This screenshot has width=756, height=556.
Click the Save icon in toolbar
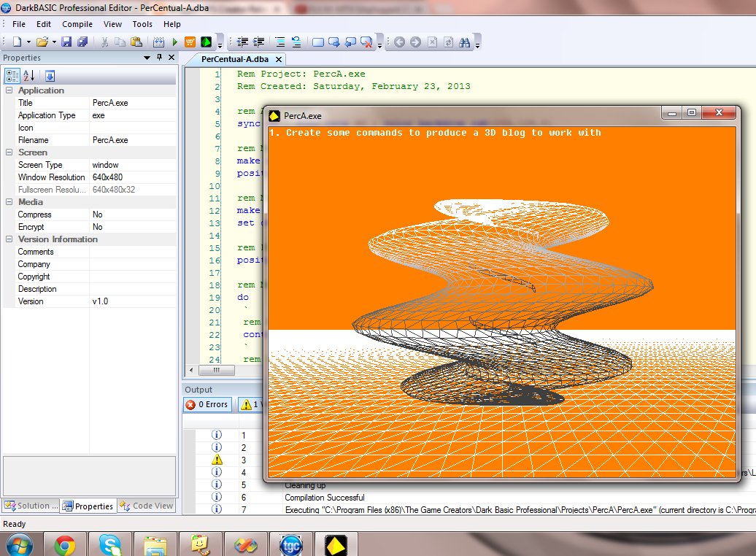point(66,42)
